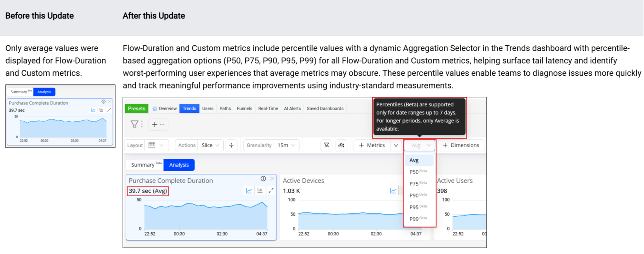Switch to the Summary view toggle
This screenshot has width=644, height=254.
[x=145, y=165]
